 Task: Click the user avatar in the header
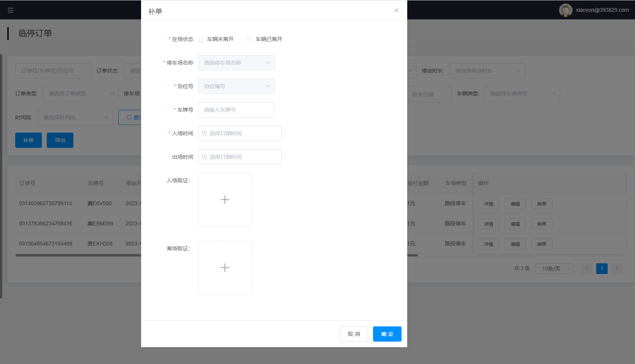[565, 10]
